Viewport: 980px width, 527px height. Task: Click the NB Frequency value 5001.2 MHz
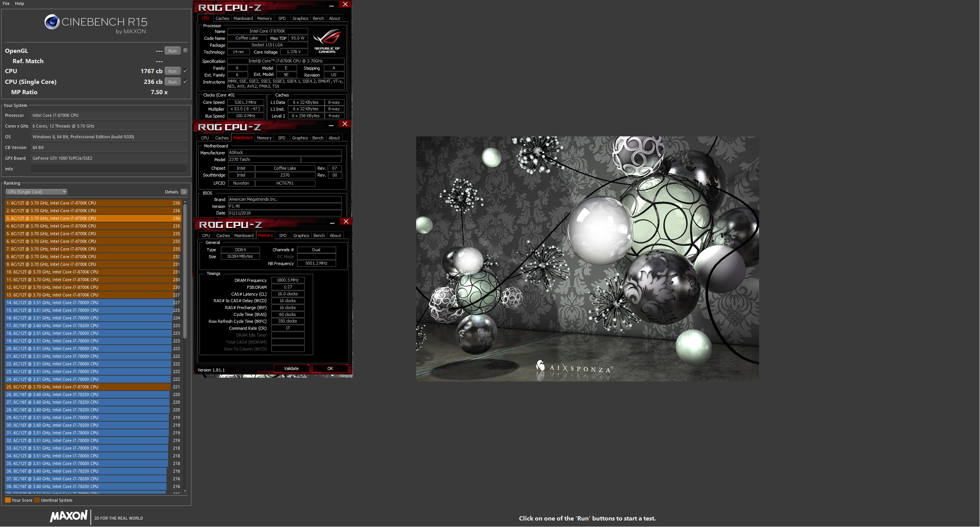tap(316, 263)
